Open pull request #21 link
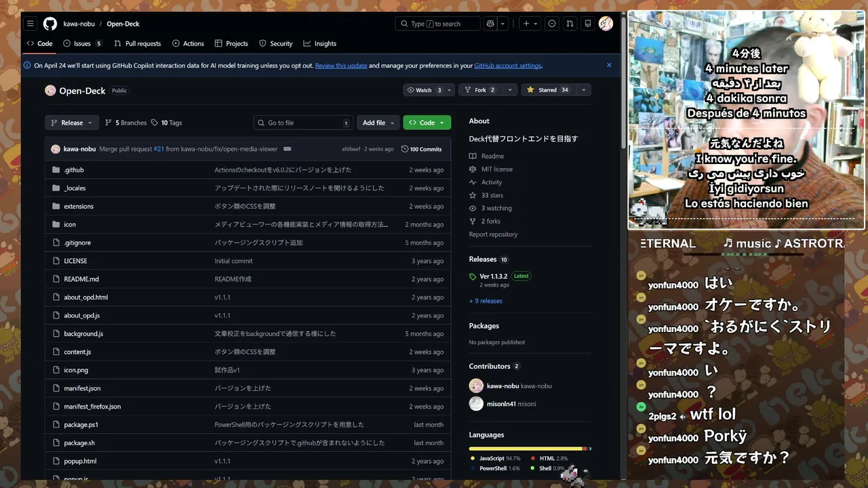The width and height of the screenshot is (868, 488). pos(159,149)
